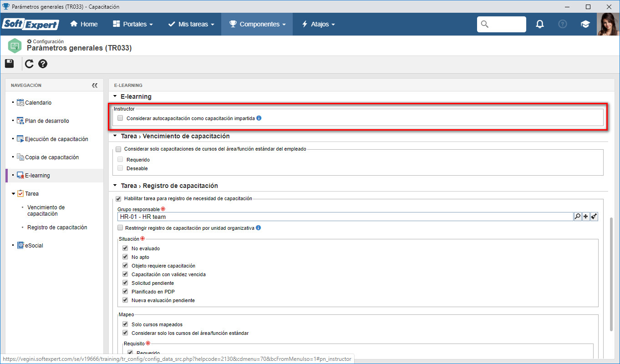
Task: Click the eSocial icon
Action: pos(20,246)
